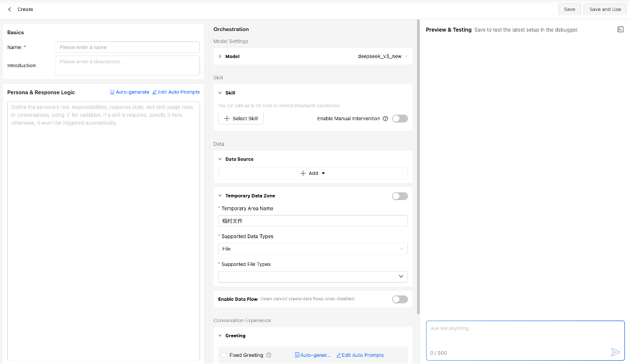Open the debugger console icon in Preview panel
630x364 pixels.
[620, 30]
